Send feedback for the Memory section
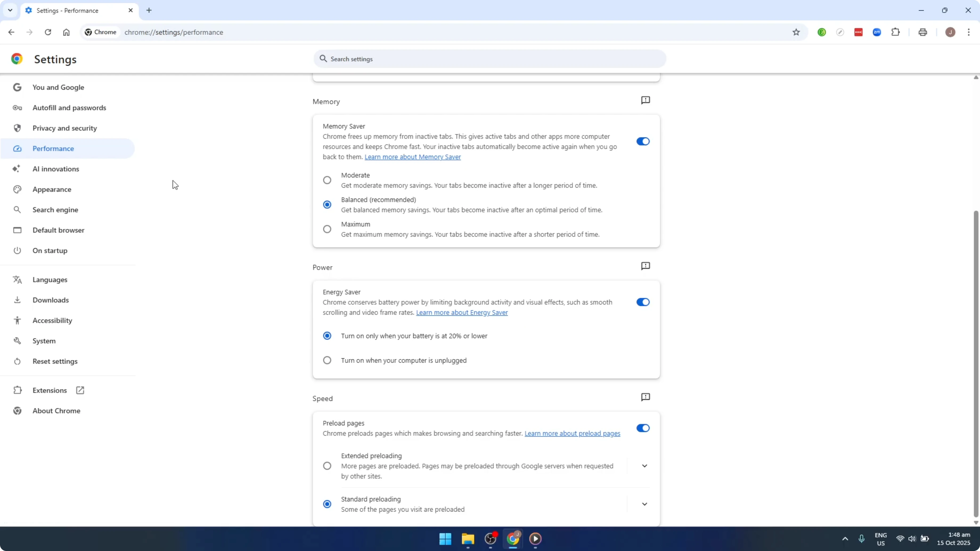This screenshot has width=980, height=551. (x=646, y=100)
